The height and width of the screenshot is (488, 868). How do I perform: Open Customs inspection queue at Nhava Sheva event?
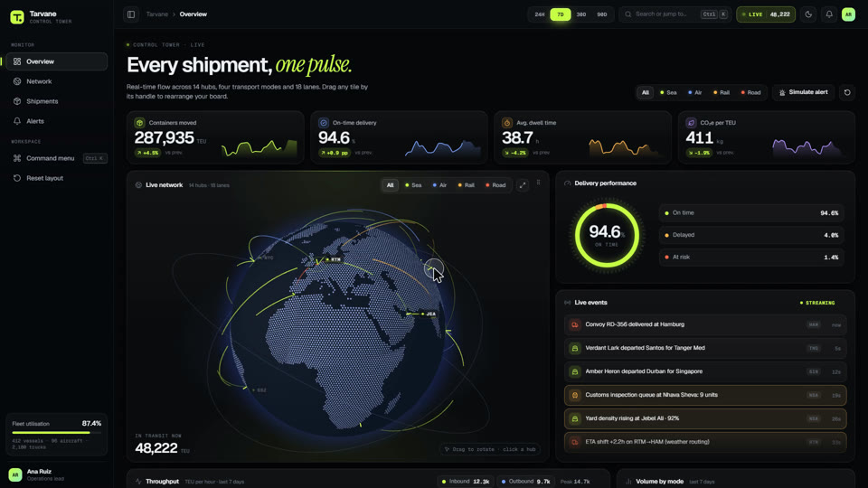(x=705, y=395)
